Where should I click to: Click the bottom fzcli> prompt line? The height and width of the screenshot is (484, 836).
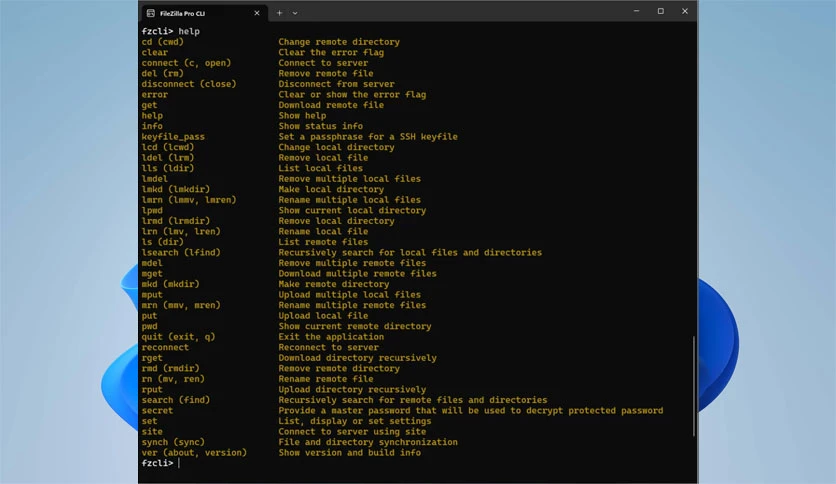[x=161, y=463]
